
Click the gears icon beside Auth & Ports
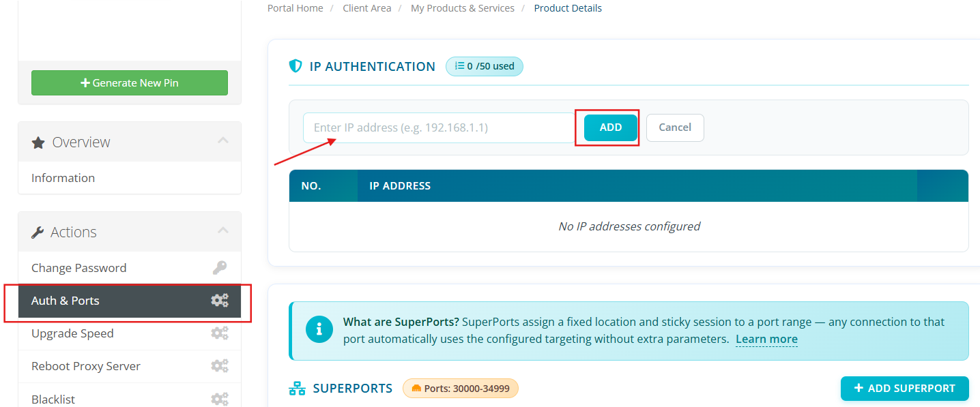point(219,301)
